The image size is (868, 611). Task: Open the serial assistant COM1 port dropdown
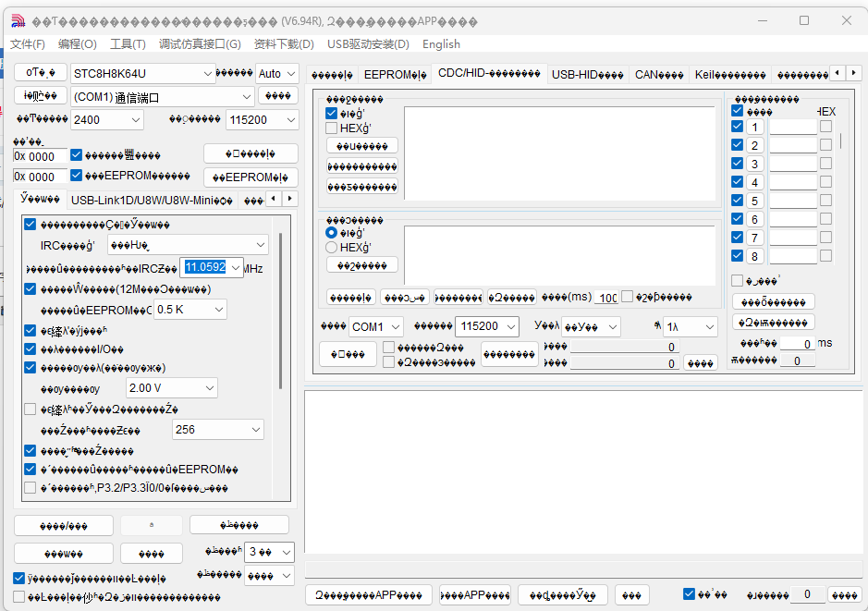(376, 326)
